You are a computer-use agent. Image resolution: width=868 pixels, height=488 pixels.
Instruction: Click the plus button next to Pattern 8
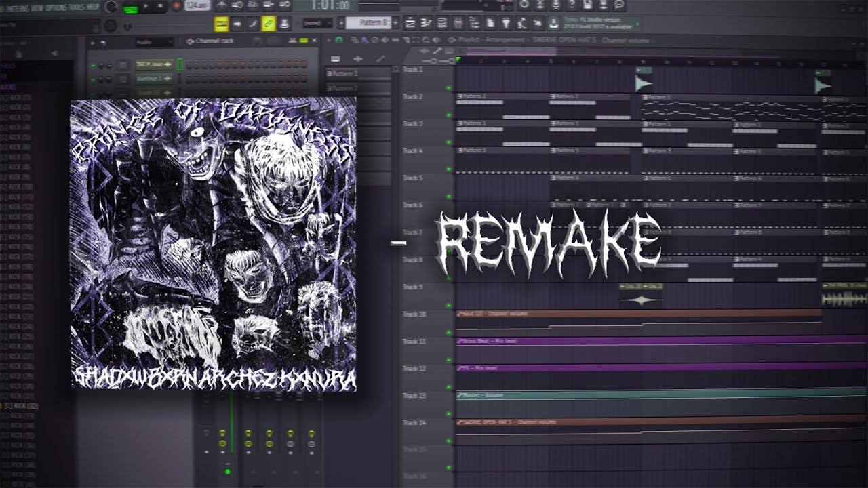tap(395, 23)
